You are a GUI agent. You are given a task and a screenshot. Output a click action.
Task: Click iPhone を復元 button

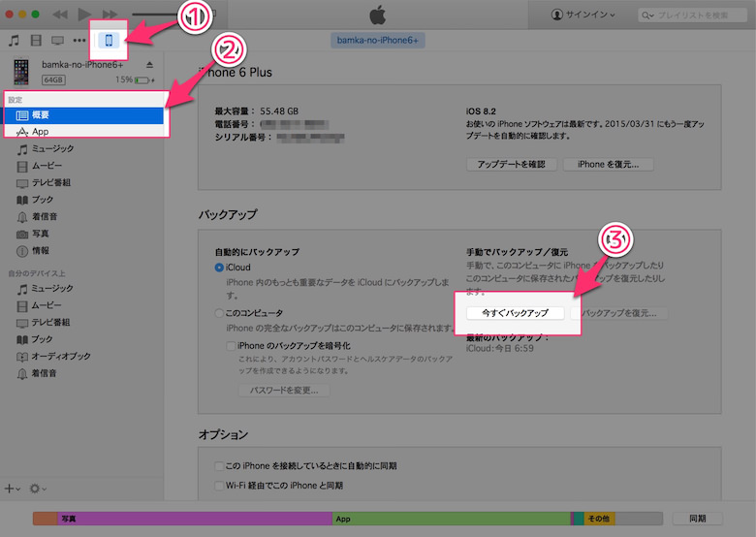point(608,165)
